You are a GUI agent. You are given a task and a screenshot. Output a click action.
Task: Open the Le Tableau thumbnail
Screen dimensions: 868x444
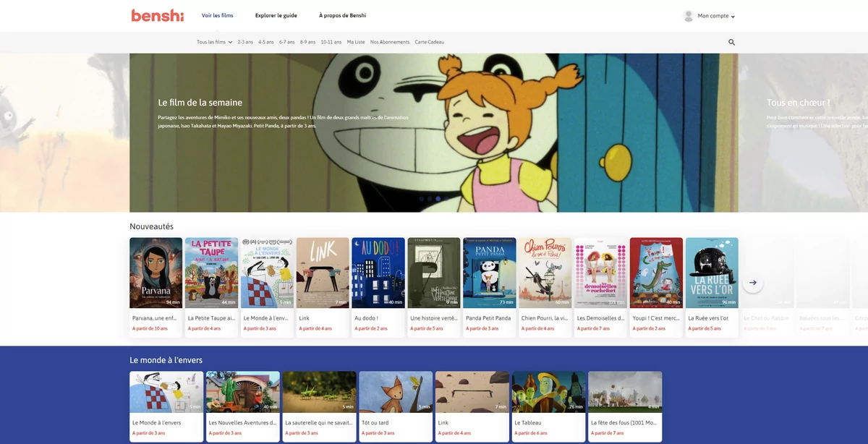(549, 392)
